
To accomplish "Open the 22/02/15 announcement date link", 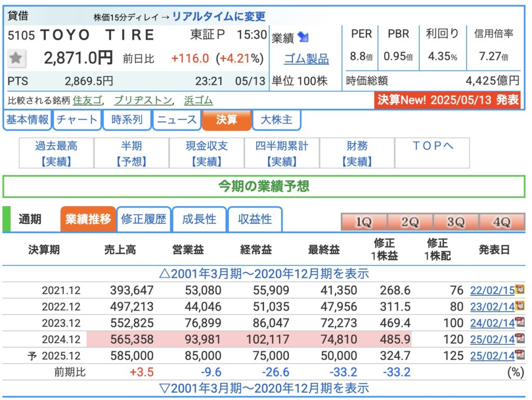I will tap(493, 290).
